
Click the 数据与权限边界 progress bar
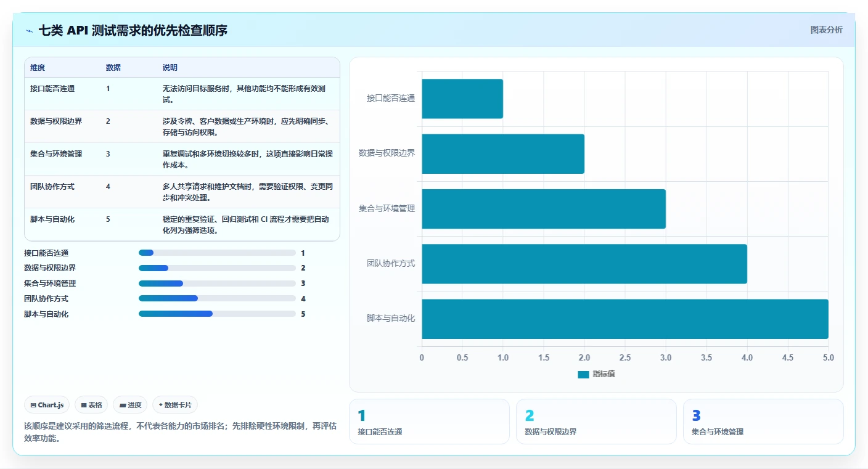pyautogui.click(x=217, y=268)
